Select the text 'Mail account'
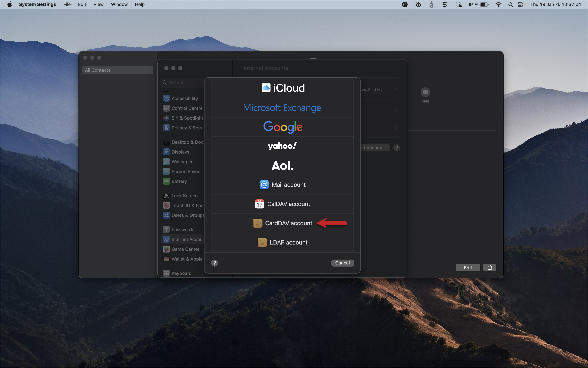The width and height of the screenshot is (588, 368). (x=289, y=185)
